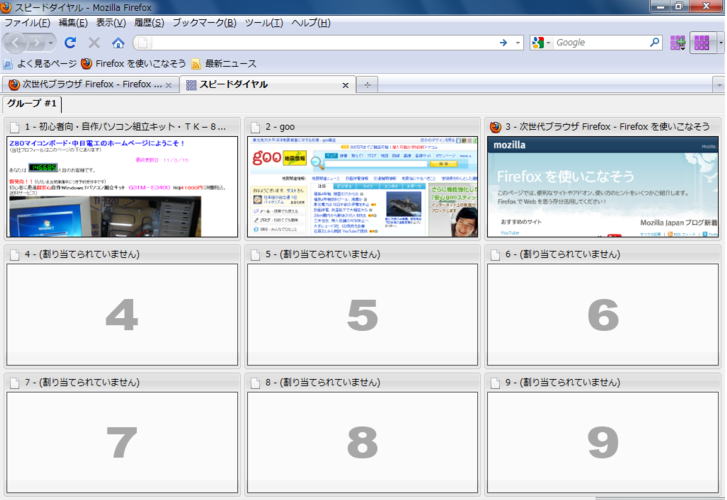Viewport: 727px width, 500px height.
Task: Open the list-all-tabs dropdown
Action: point(719,85)
